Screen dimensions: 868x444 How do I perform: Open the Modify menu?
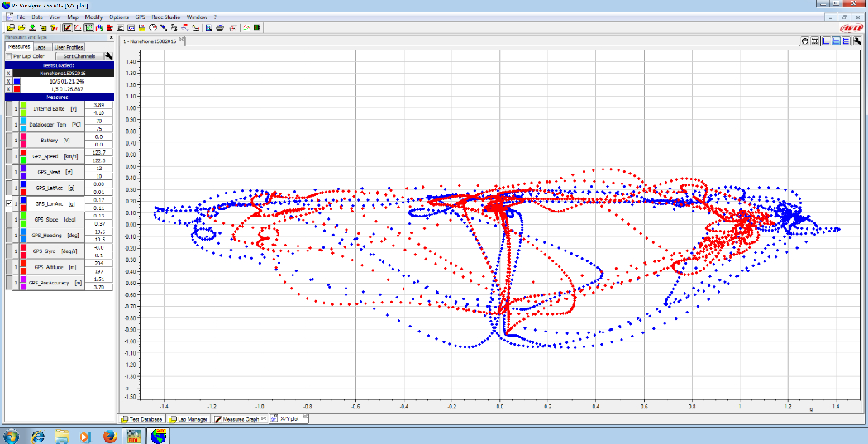pos(94,17)
